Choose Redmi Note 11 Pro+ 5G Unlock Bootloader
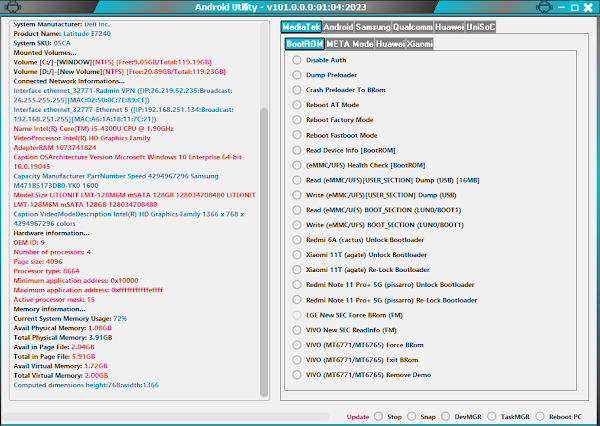600x426 pixels. click(x=297, y=285)
